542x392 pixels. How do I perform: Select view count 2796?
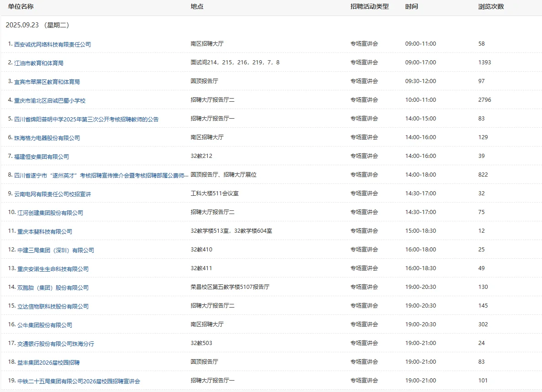(484, 100)
